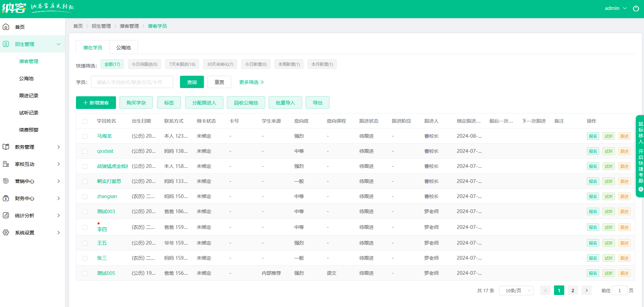The height and width of the screenshot is (307, 644).
Task: Click the power logout icon
Action: (x=636, y=9)
